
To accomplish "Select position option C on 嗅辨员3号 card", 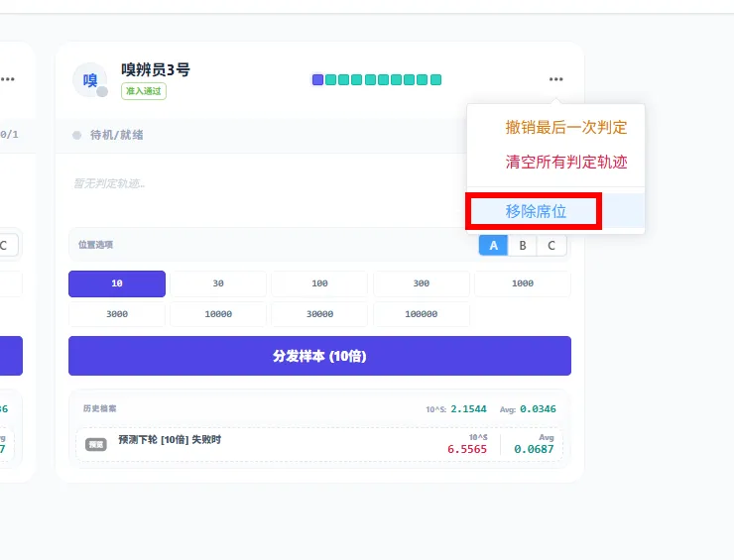I will click(x=551, y=245).
